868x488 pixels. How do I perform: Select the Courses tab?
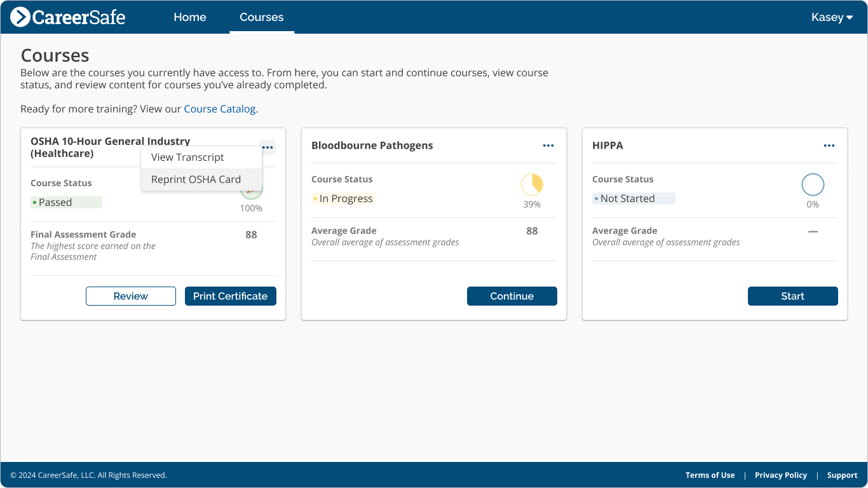(x=262, y=17)
